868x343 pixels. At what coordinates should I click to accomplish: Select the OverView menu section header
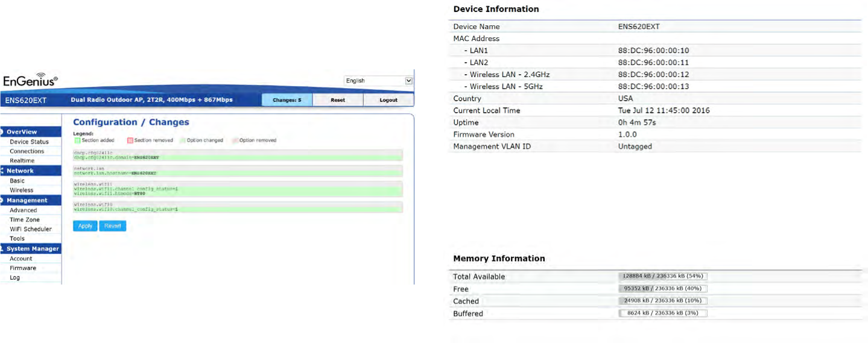[30, 132]
